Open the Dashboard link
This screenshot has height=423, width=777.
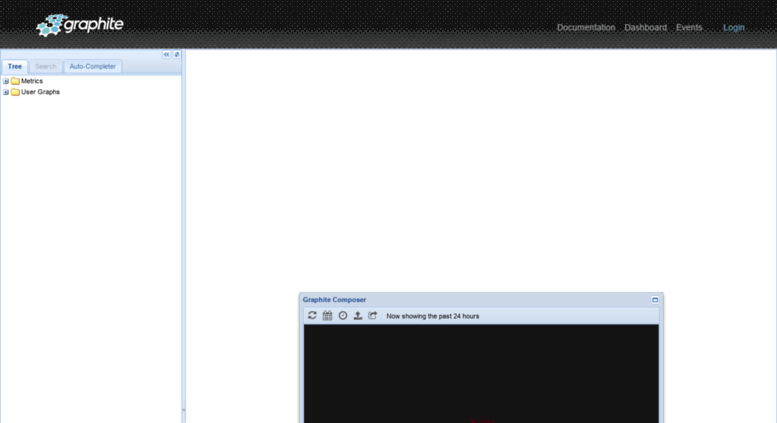point(645,27)
